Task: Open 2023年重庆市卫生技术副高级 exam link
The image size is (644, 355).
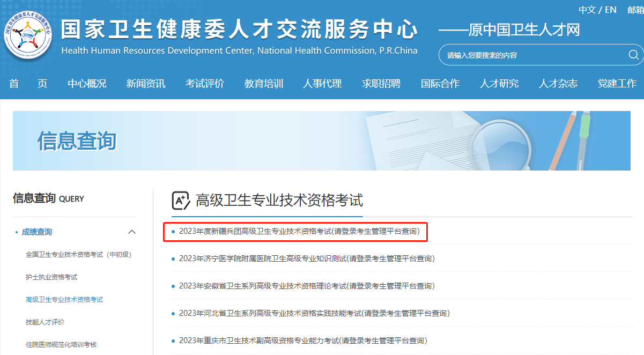Action: (302, 341)
